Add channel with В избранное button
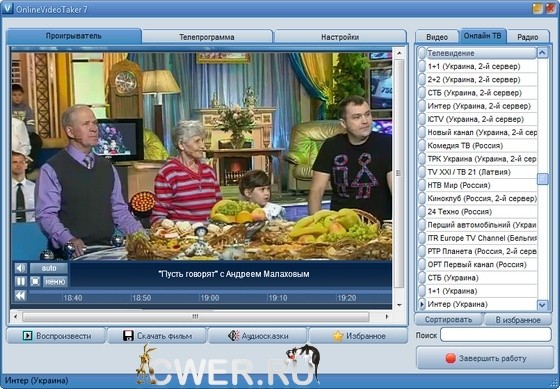 pos(518,320)
